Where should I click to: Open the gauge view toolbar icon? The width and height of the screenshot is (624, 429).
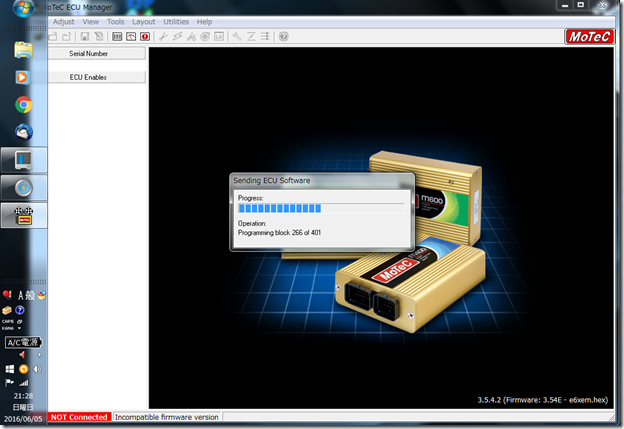131,37
